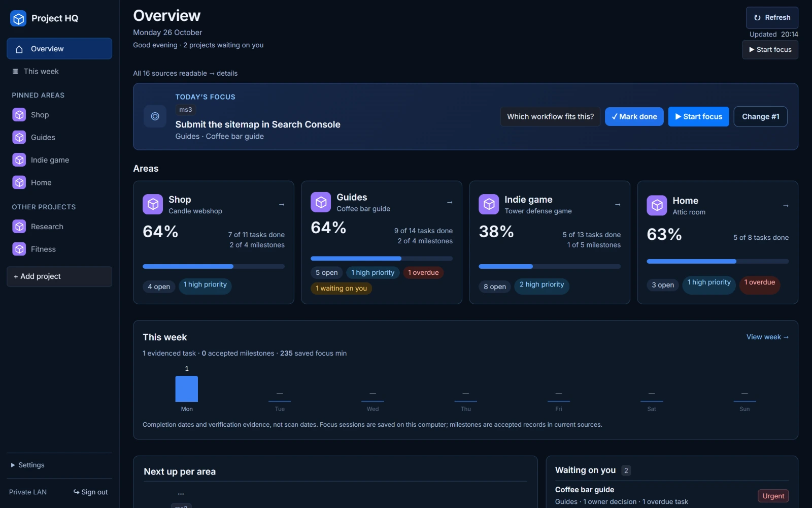Click the Shop card cube icon

tap(153, 204)
